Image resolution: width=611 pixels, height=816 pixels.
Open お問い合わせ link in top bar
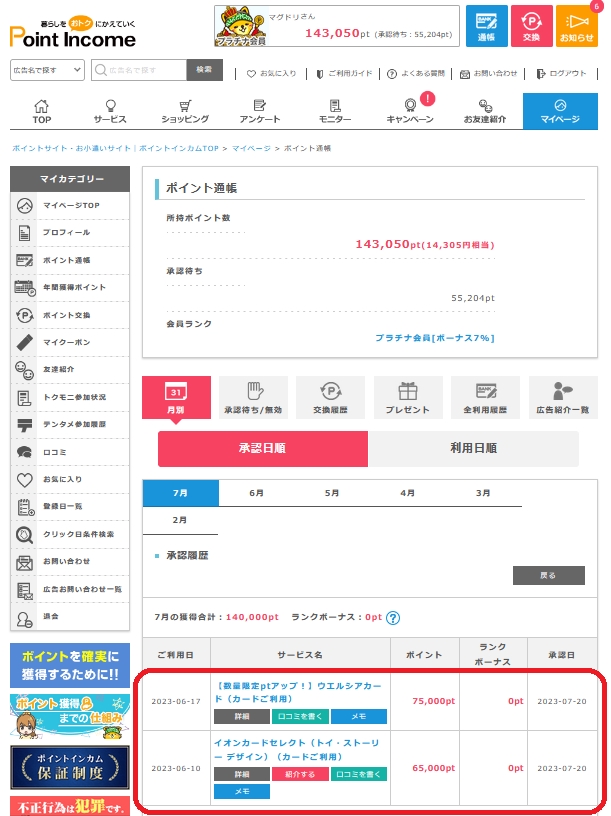[489, 73]
